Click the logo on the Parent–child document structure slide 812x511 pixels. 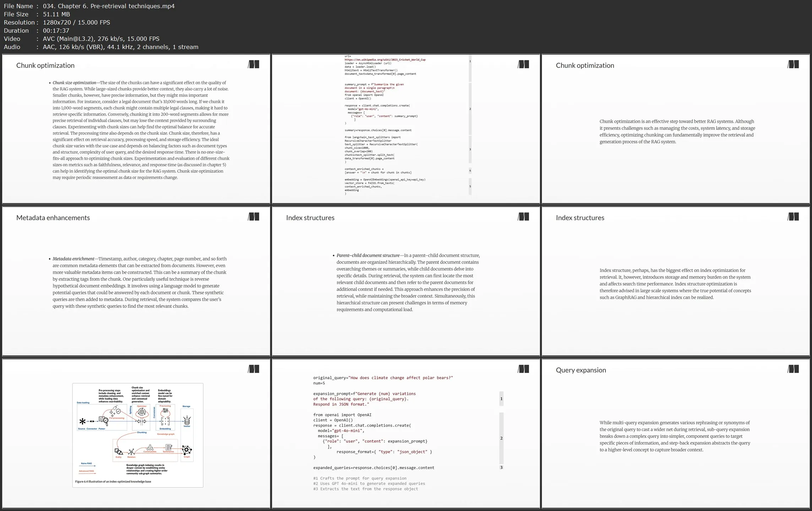tap(523, 217)
